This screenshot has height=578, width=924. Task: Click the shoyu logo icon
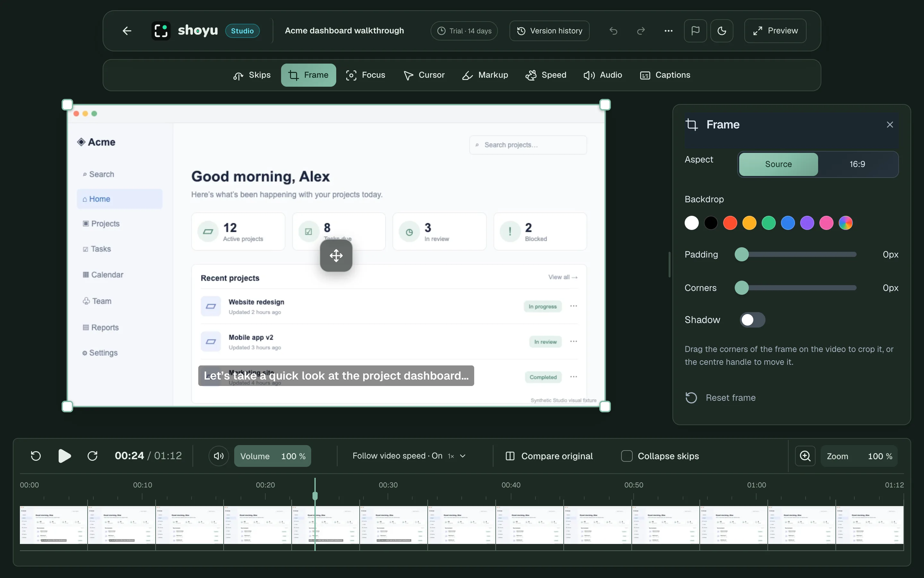point(161,31)
